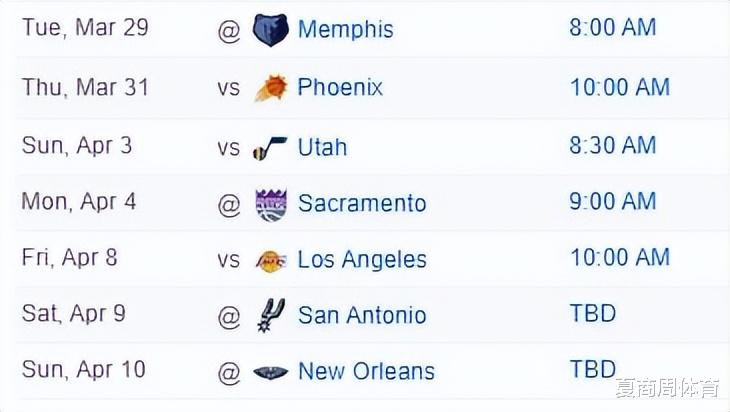
Task: Click the Los Angeles Lakers logo
Action: point(271,261)
